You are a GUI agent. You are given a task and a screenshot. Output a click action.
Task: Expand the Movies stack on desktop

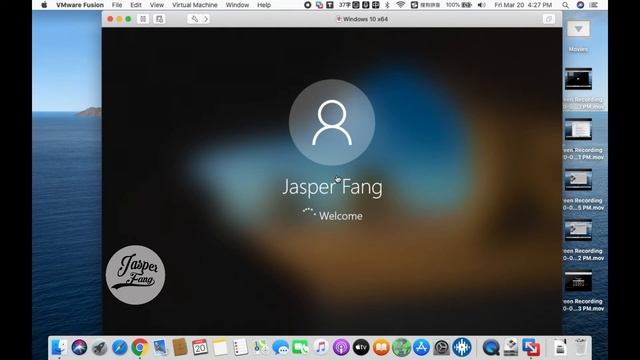click(578, 29)
